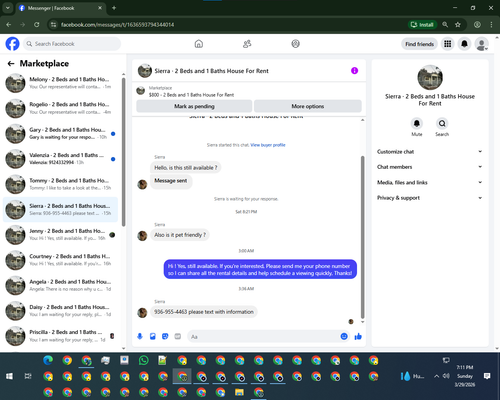Viewport: 500px width, 400px height.
Task: Click the Find friends button
Action: point(419,44)
